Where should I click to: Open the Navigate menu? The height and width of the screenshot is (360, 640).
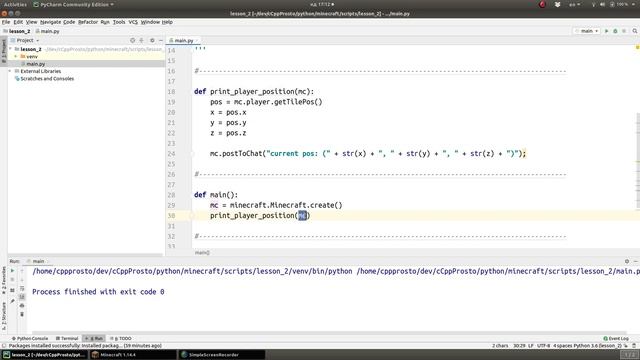[x=50, y=22]
